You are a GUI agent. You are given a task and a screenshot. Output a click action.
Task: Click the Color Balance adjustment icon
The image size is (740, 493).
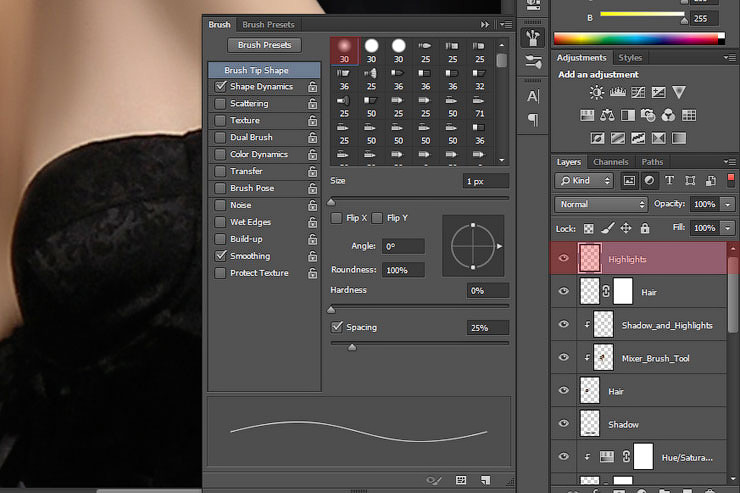(608, 115)
